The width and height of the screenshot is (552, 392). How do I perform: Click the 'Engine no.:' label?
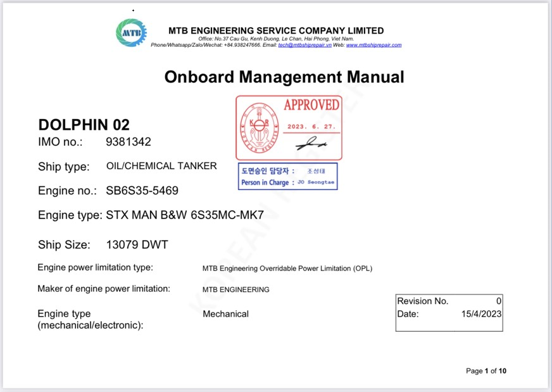pyautogui.click(x=67, y=191)
